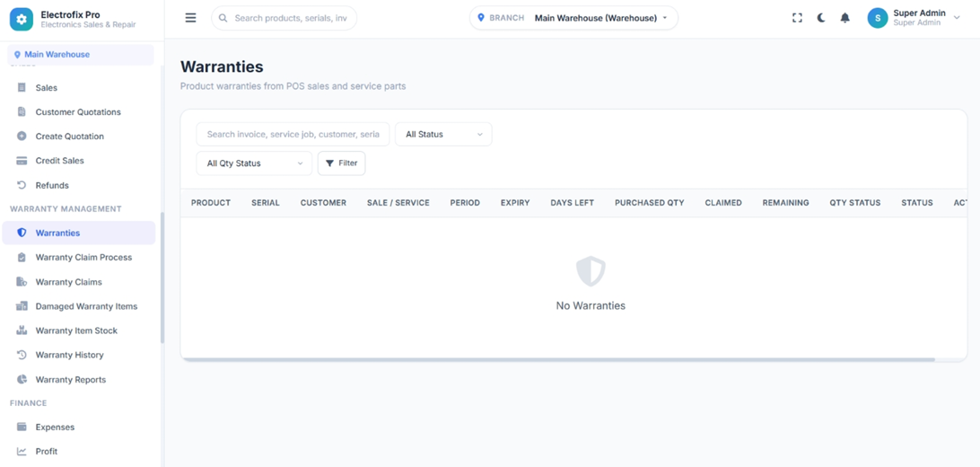Enter fullscreen mode via the fullscreen icon
980x467 pixels.
797,18
